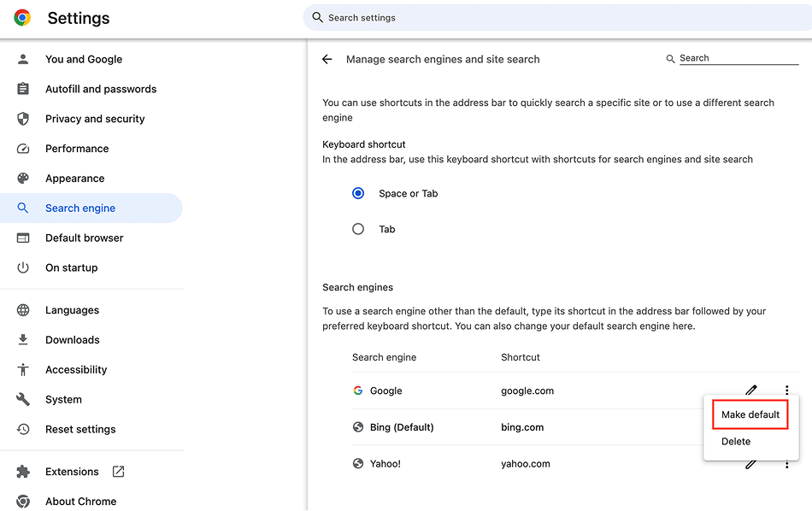
Task: Click the 'Shortcut' column header
Action: (x=521, y=357)
